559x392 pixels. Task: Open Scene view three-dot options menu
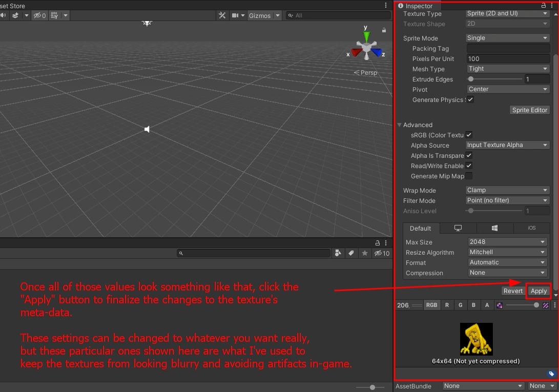[386, 5]
